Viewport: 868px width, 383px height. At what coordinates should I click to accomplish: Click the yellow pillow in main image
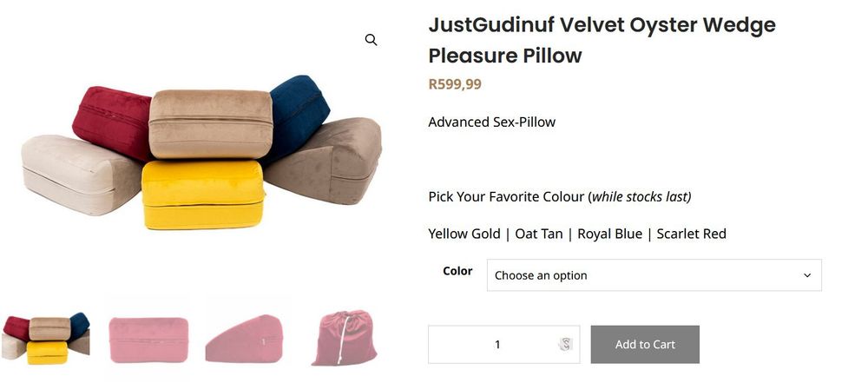tap(202, 195)
